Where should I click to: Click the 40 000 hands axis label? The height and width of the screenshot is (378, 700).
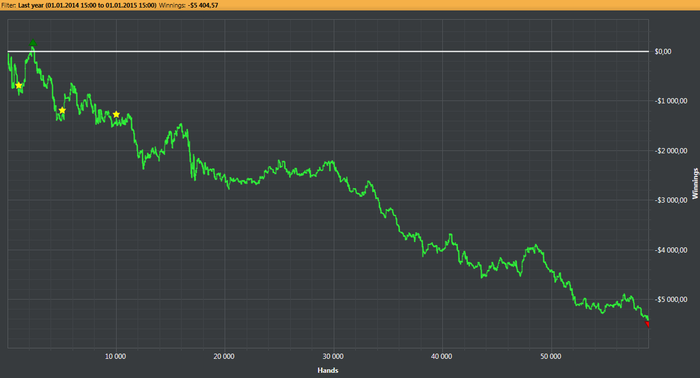point(442,356)
